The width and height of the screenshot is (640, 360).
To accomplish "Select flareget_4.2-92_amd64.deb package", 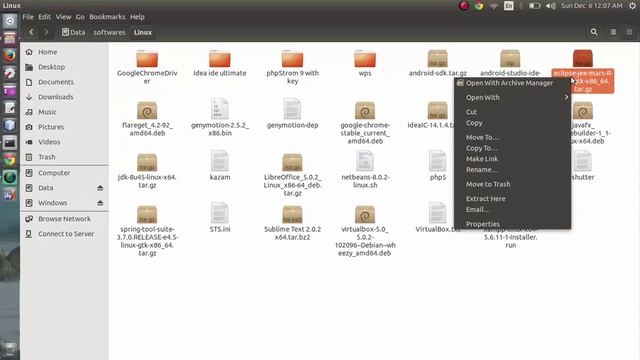I will coord(147,111).
